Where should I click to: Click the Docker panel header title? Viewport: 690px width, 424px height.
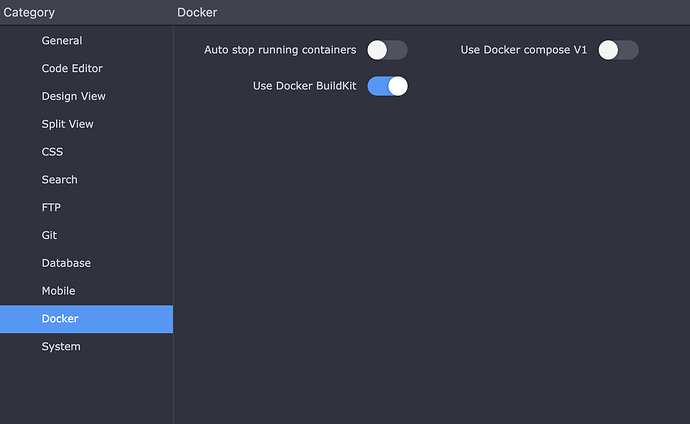[x=197, y=12]
